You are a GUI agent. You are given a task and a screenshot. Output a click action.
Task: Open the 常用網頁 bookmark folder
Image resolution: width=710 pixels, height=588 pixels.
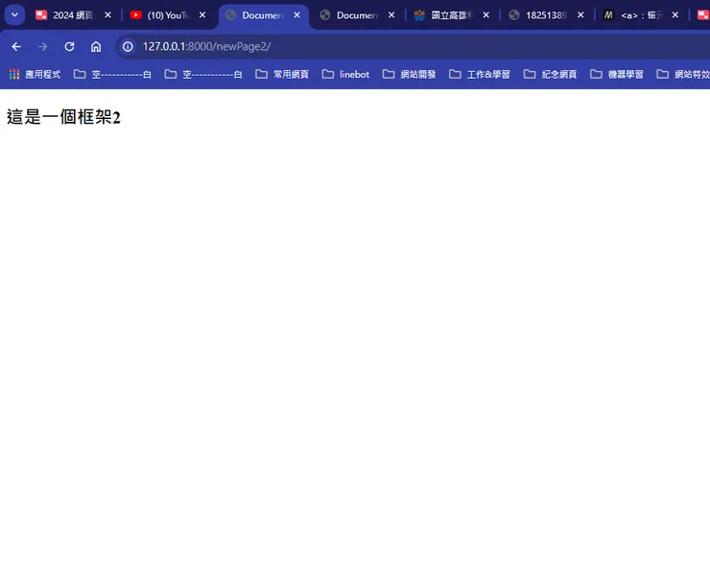click(282, 74)
